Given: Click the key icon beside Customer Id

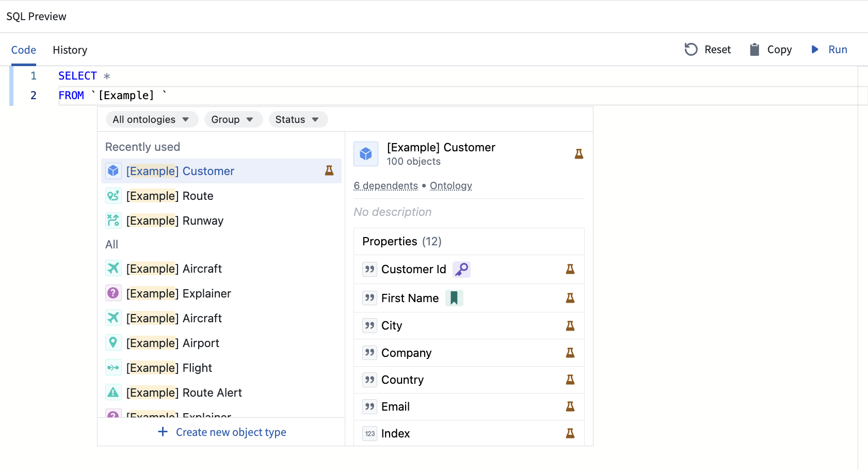Looking at the screenshot, I should pyautogui.click(x=461, y=269).
